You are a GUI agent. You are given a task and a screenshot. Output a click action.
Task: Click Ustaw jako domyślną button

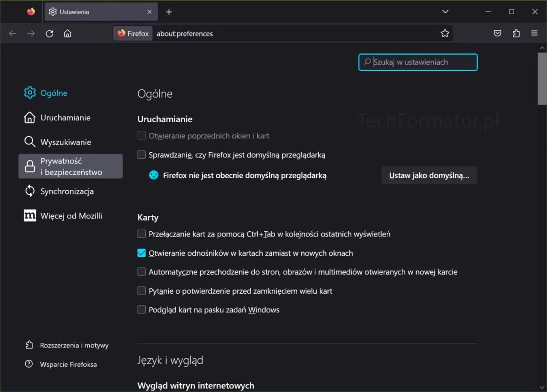coord(429,175)
